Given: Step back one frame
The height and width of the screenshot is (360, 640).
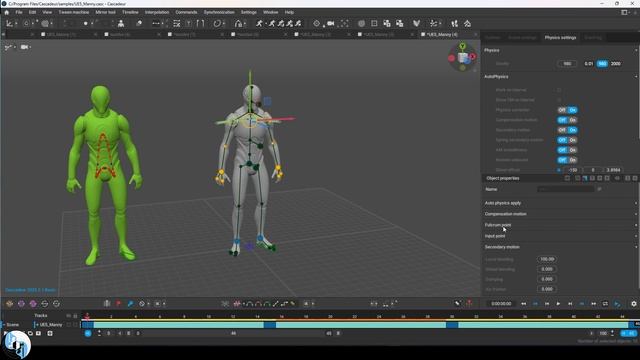Looking at the screenshot, I should click(x=547, y=304).
